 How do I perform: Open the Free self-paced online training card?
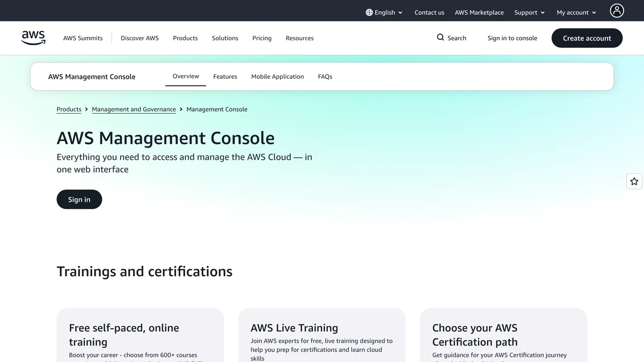coord(140,335)
